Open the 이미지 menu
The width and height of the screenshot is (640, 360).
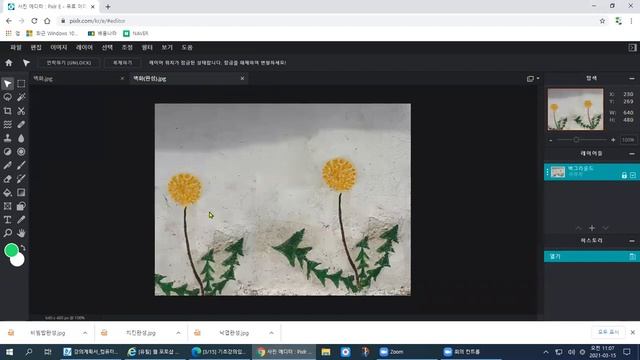[x=58, y=47]
